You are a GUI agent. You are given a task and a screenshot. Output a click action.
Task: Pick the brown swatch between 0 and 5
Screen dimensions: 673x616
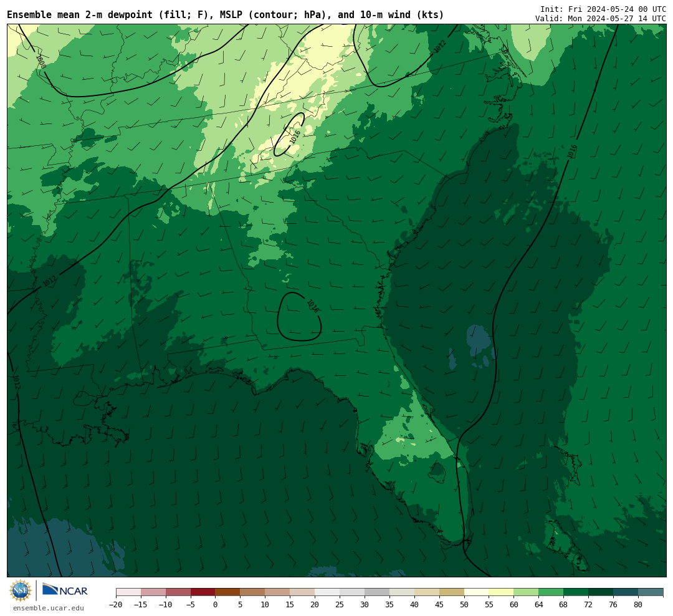228,592
